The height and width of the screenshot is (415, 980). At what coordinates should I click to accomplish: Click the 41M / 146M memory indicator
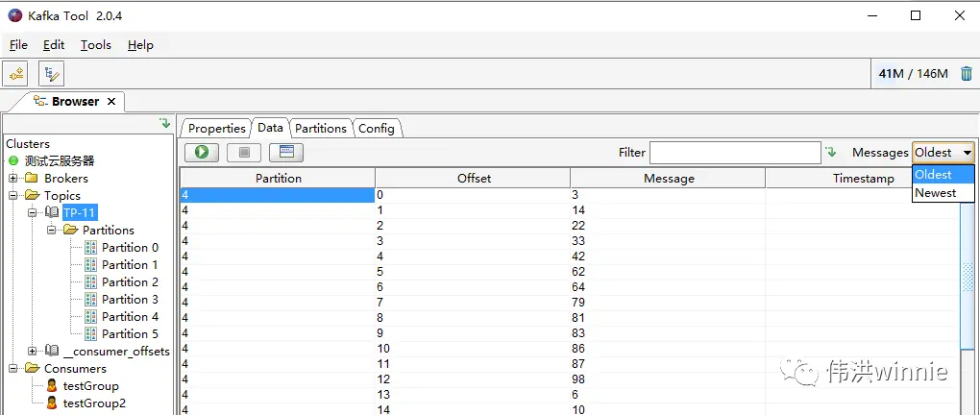pyautogui.click(x=913, y=74)
